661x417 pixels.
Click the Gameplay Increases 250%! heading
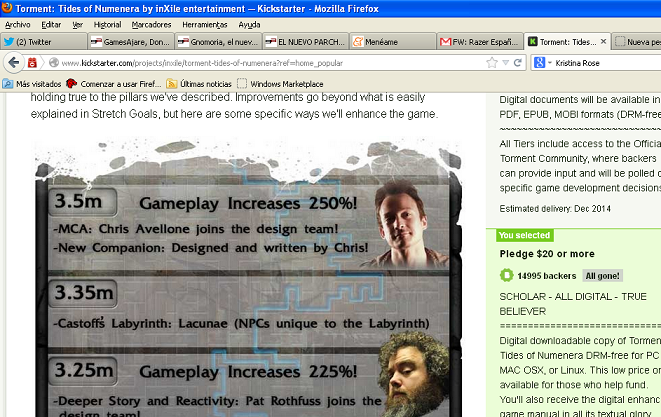[x=248, y=203]
